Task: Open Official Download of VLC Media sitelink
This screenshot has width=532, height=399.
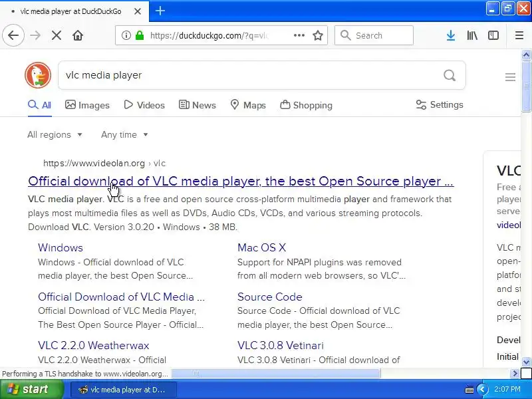Action: pyautogui.click(x=122, y=297)
